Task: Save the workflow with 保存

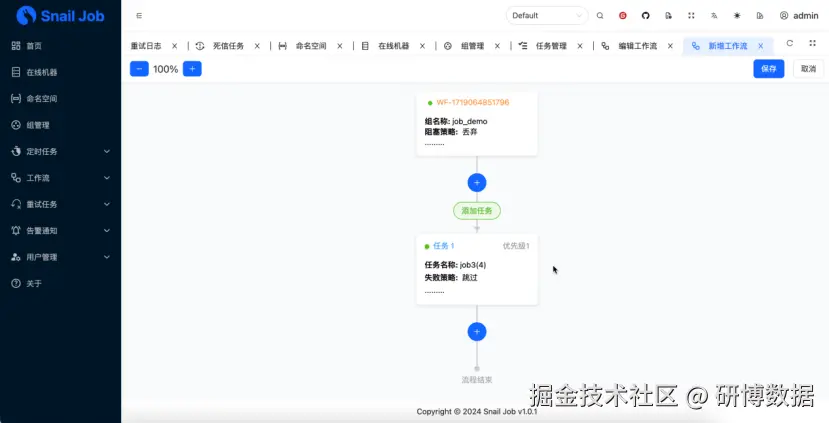Action: (769, 69)
